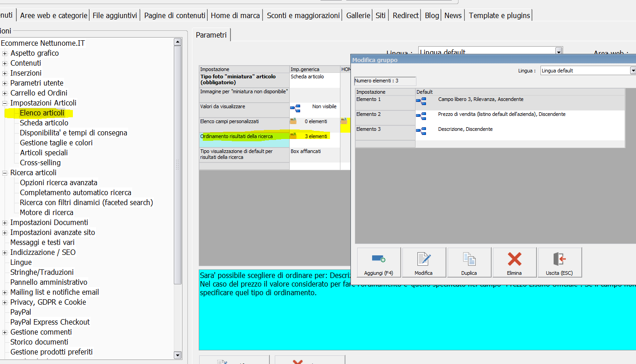The image size is (636, 364).
Task: Click the Box affiancati value cell
Action: pyautogui.click(x=315, y=155)
